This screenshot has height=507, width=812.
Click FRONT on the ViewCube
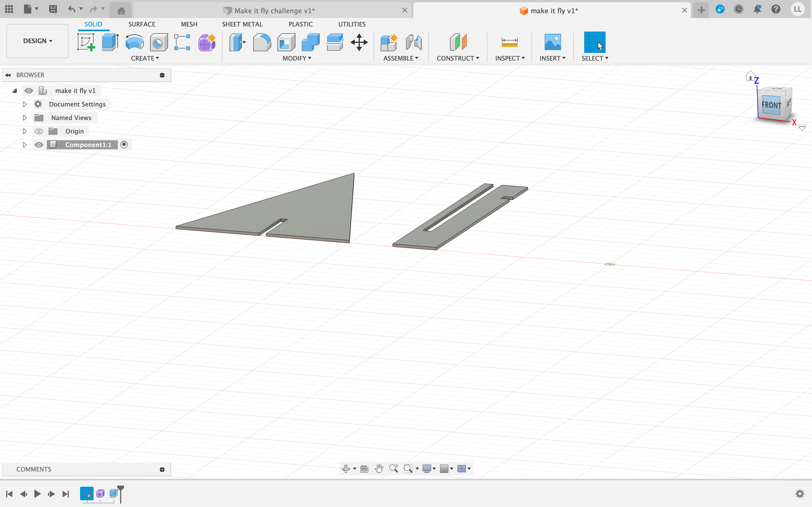point(771,105)
